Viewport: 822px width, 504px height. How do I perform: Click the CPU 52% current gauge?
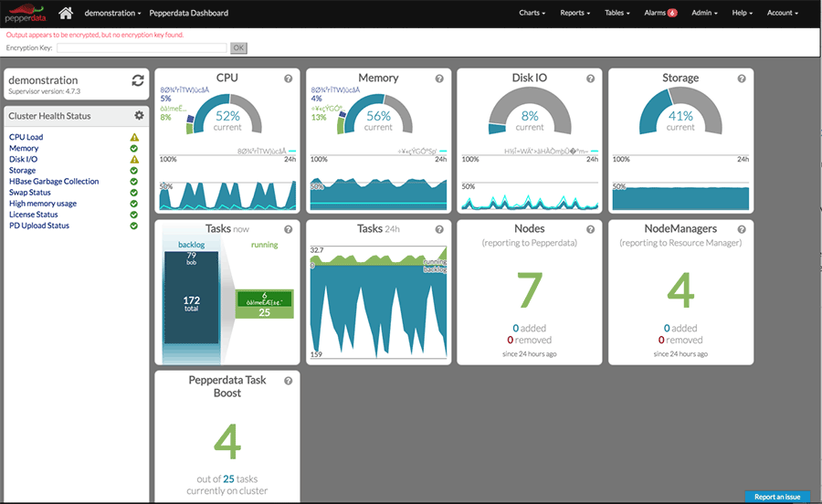click(227, 114)
